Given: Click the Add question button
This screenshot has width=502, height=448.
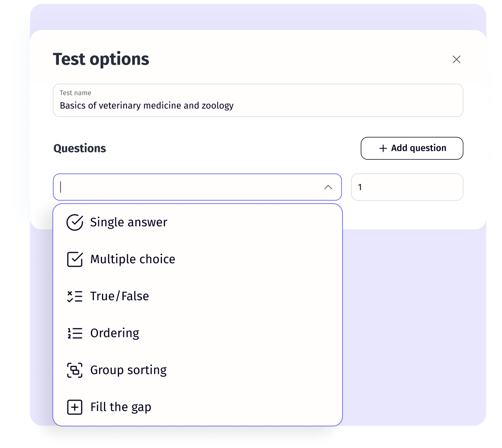Looking at the screenshot, I should coord(411,148).
